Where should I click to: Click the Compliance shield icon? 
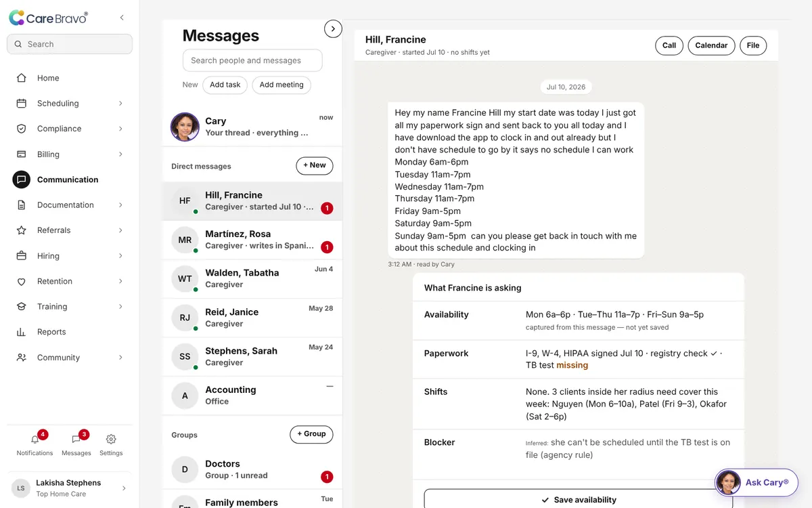click(22, 129)
